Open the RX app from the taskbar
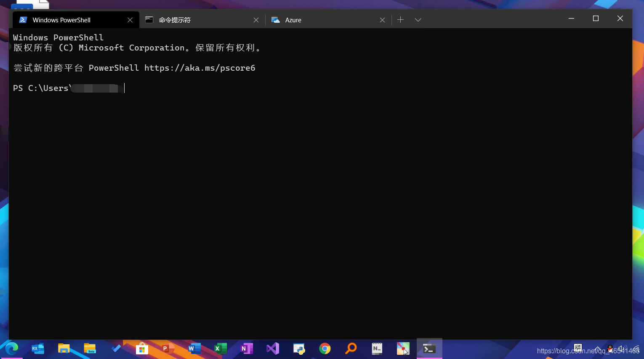Viewport: 644px width, 359px height. tap(37, 348)
